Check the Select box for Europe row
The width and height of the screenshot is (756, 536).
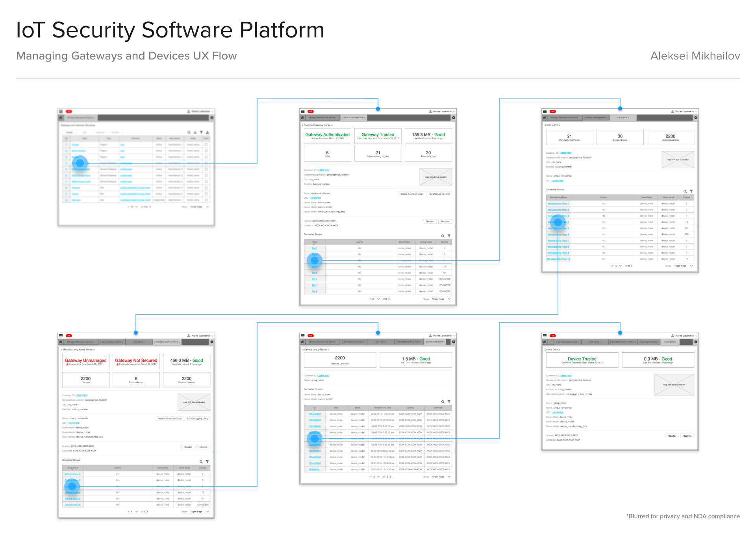206,145
